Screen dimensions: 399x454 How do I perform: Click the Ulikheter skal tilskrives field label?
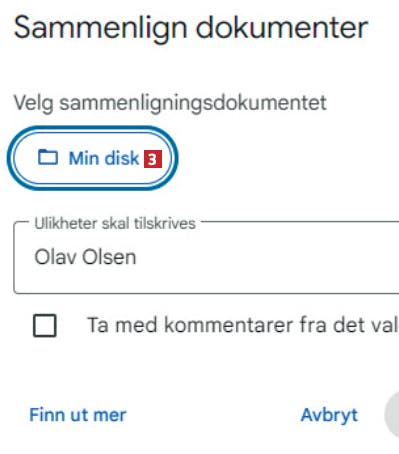click(115, 223)
